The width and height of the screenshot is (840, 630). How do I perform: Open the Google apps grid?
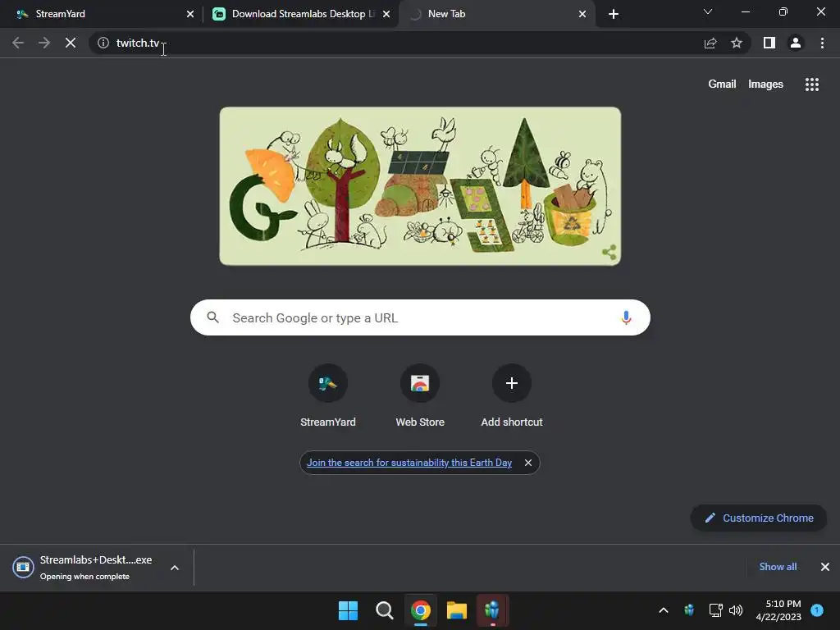pos(811,84)
